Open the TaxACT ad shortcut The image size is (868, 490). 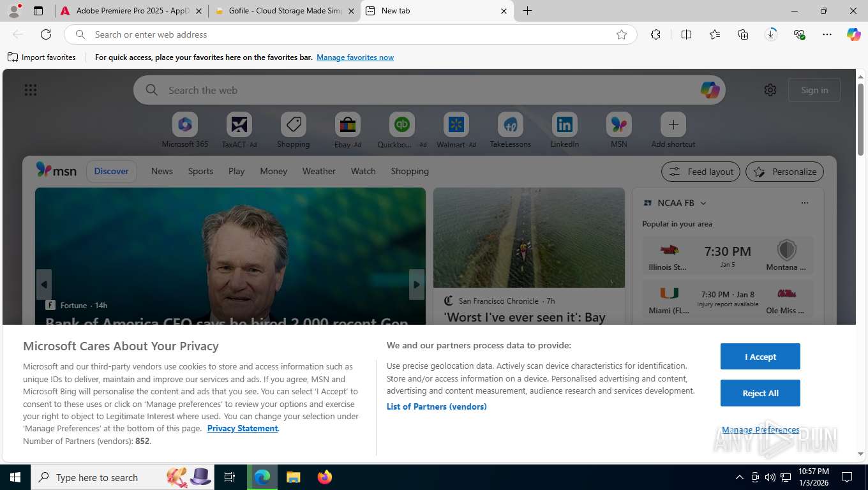click(x=239, y=131)
